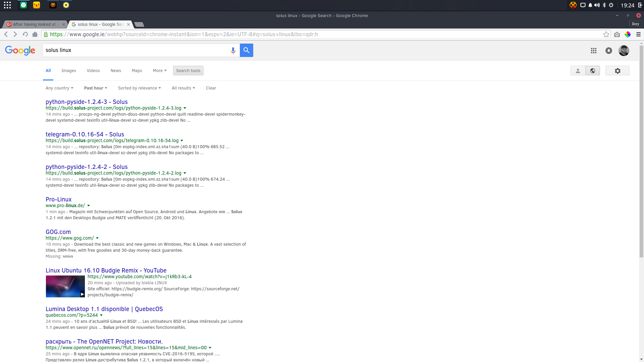Screen dimensions: 644x362
Task: Click the orange X tray icon
Action: point(573,5)
